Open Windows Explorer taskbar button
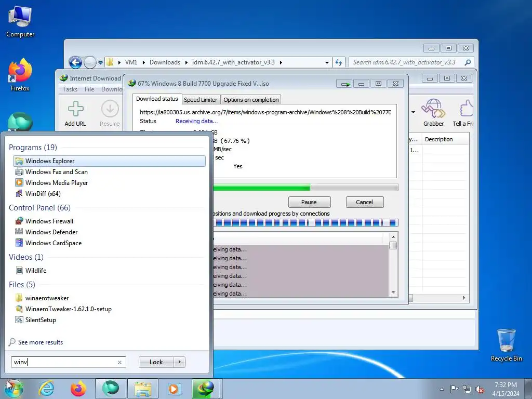The width and height of the screenshot is (532, 399). tap(142, 389)
